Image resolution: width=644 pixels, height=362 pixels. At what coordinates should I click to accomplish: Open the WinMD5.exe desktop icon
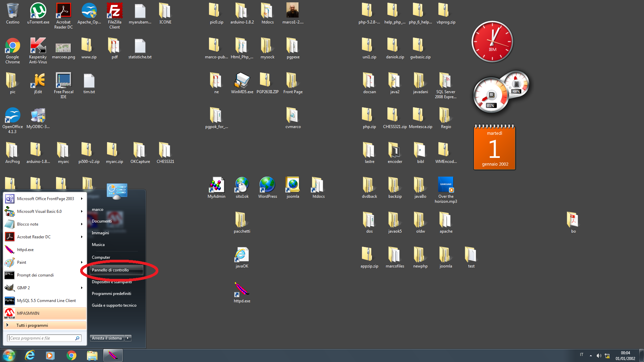click(242, 82)
